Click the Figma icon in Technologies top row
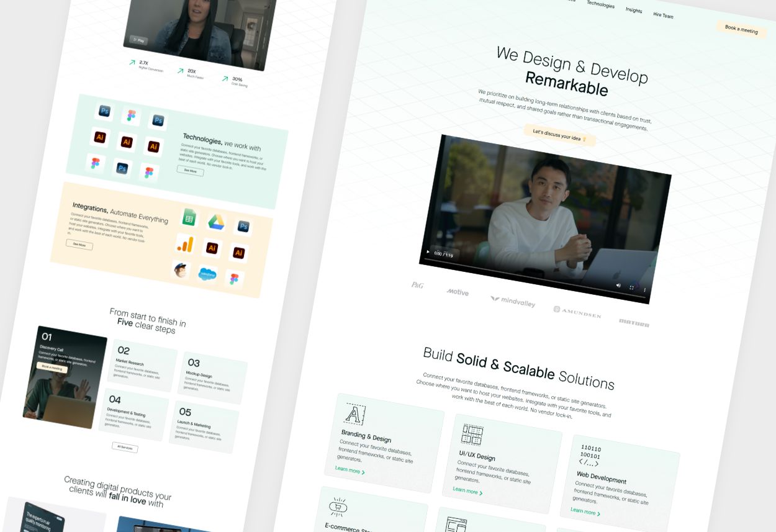The width and height of the screenshot is (776, 532). pyautogui.click(x=131, y=115)
